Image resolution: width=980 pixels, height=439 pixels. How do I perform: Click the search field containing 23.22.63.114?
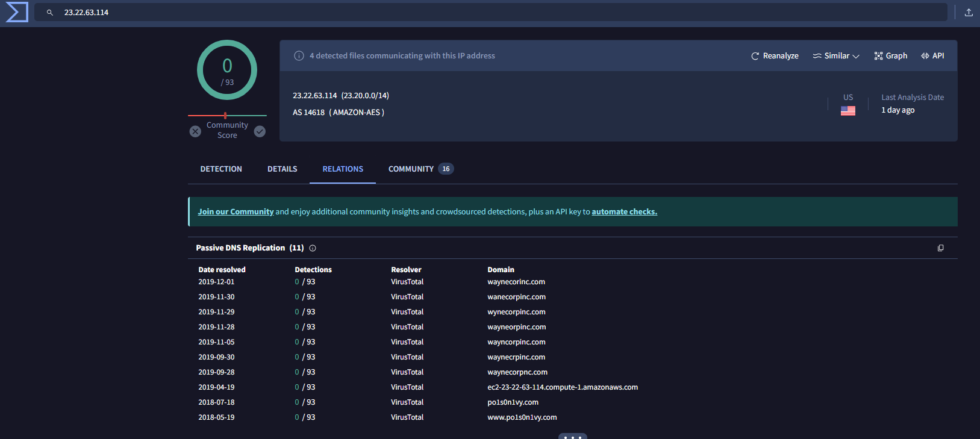pos(490,12)
